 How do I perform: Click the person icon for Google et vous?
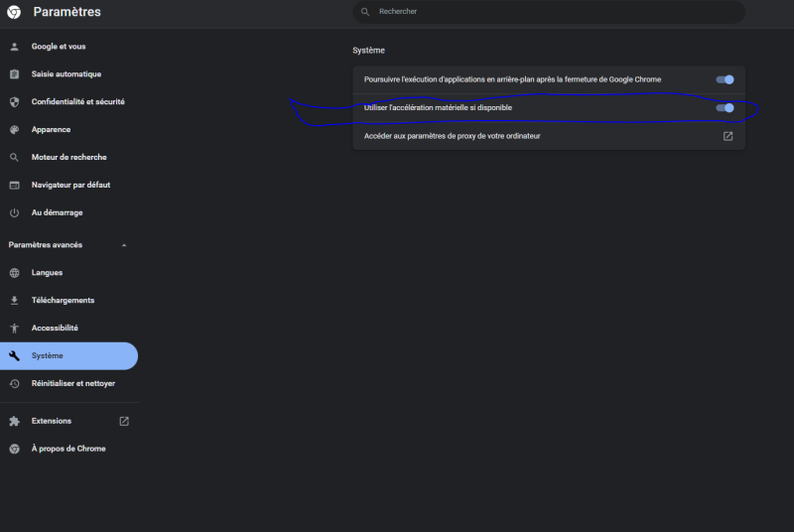(x=14, y=47)
